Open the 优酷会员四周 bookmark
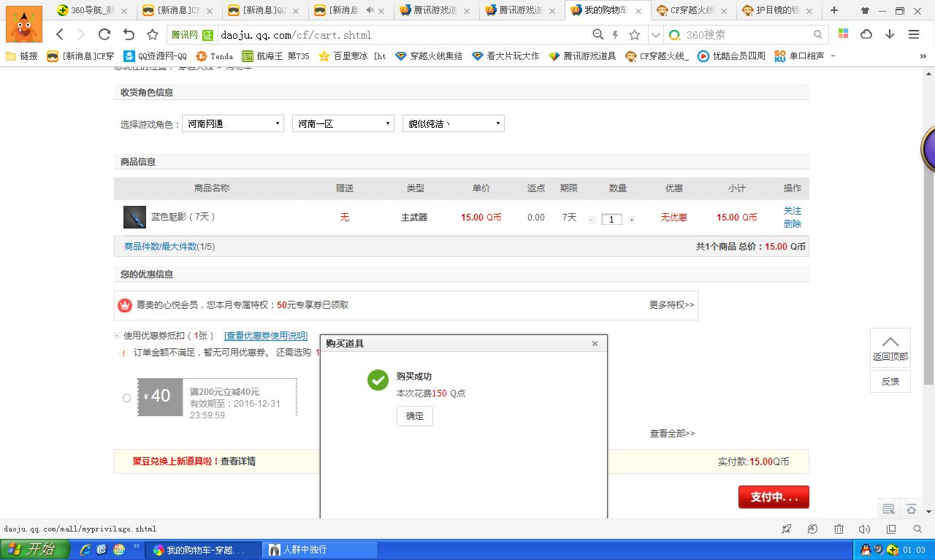Image resolution: width=935 pixels, height=560 pixels. pyautogui.click(x=731, y=56)
